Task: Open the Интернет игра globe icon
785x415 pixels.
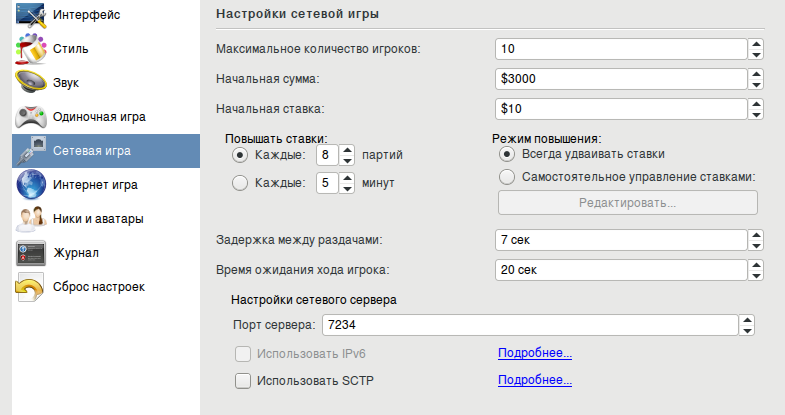Action: [x=31, y=185]
